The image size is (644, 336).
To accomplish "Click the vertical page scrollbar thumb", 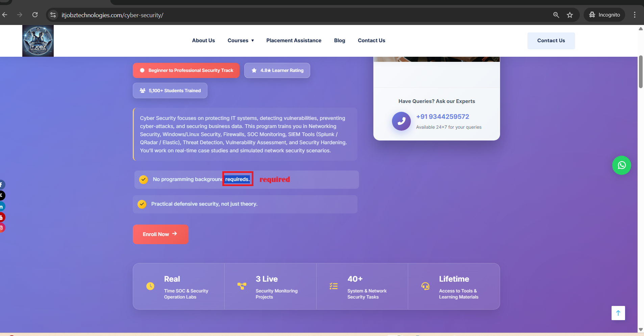I will pyautogui.click(x=641, y=72).
